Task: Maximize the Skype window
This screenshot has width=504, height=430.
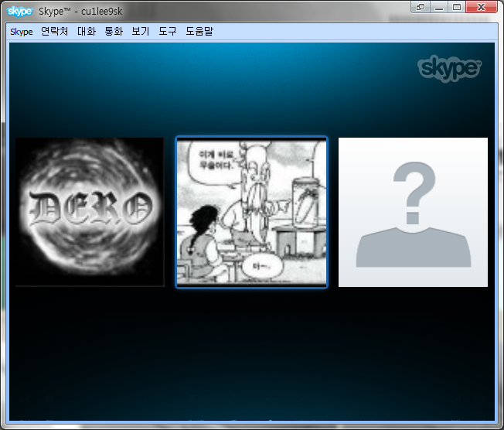Action: (x=457, y=7)
